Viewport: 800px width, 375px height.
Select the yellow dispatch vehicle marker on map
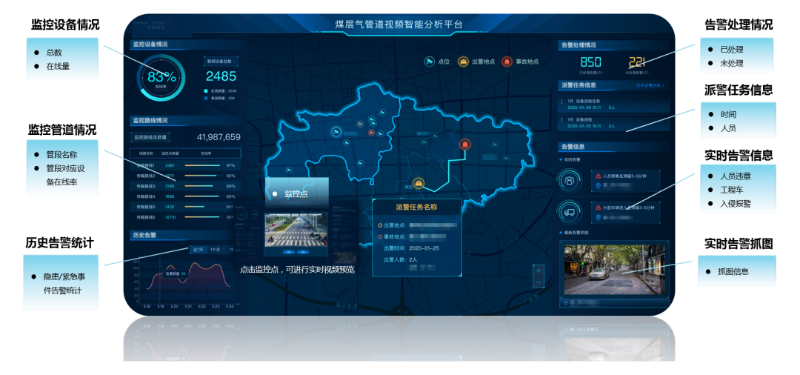(x=418, y=183)
